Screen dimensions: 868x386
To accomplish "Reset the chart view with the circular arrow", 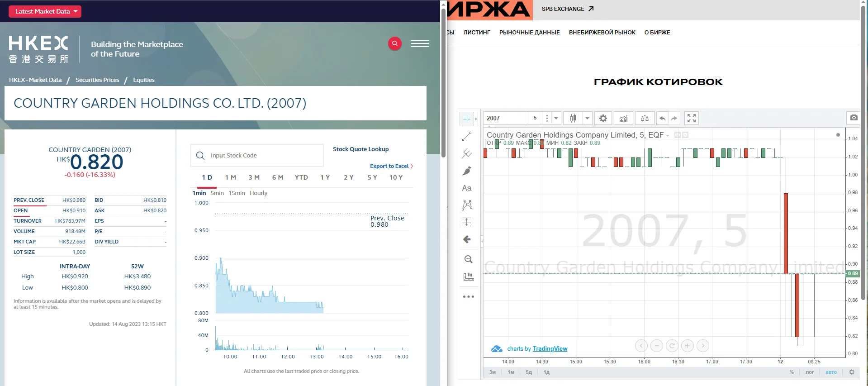I will point(672,346).
